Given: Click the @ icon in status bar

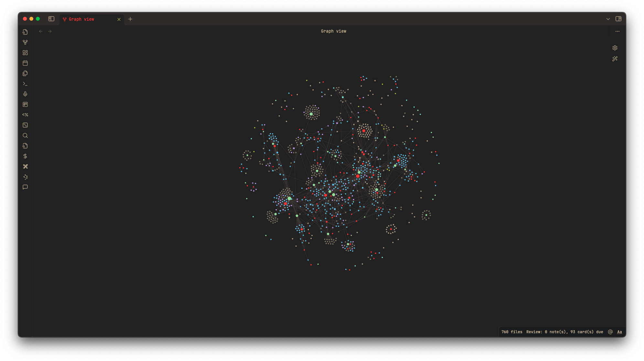Looking at the screenshot, I should pos(610,332).
